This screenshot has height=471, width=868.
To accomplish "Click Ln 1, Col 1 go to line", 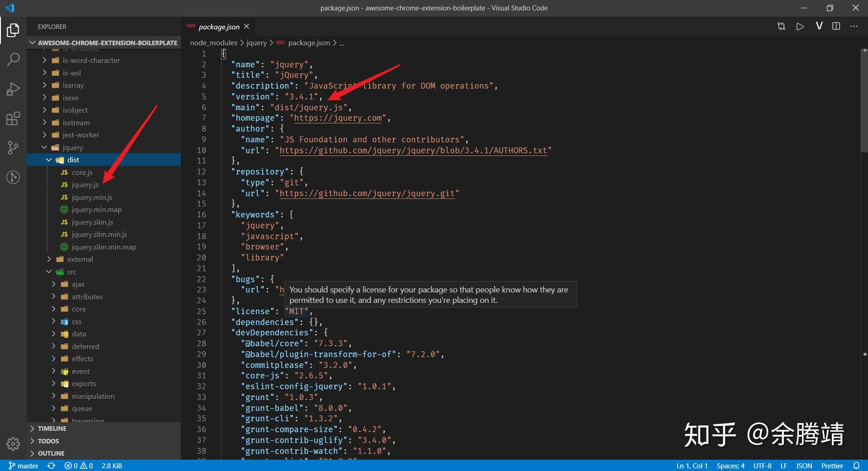I will [x=692, y=466].
